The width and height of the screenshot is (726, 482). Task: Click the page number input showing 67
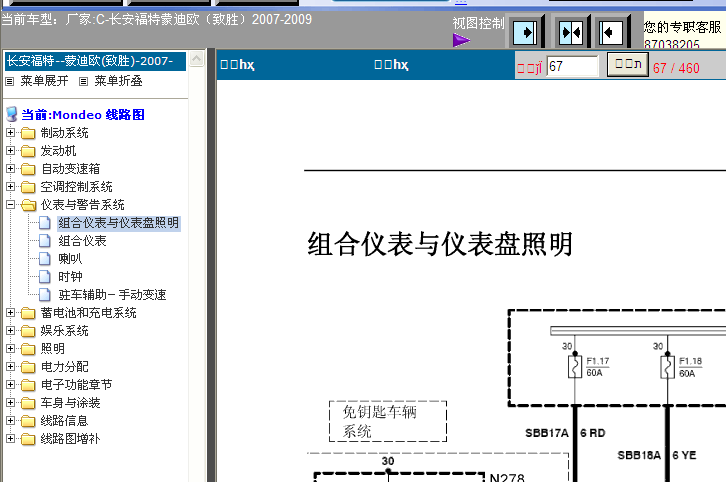coord(572,66)
